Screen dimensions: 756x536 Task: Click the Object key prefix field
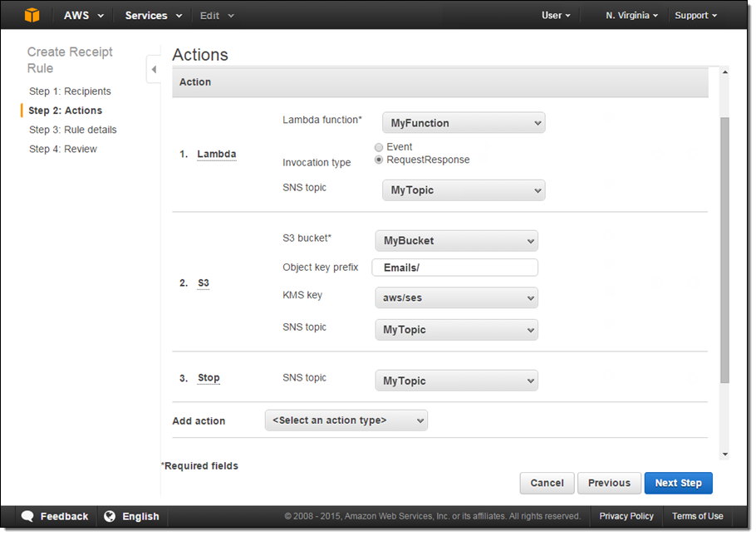pos(456,268)
